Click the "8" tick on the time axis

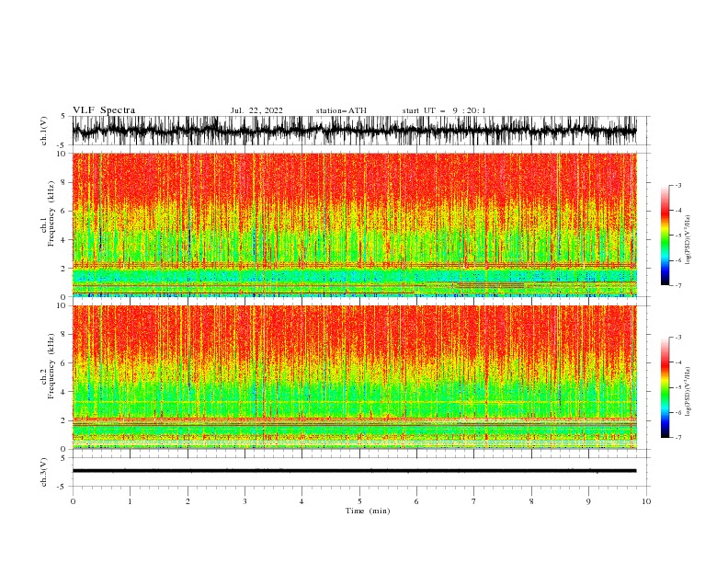click(531, 501)
